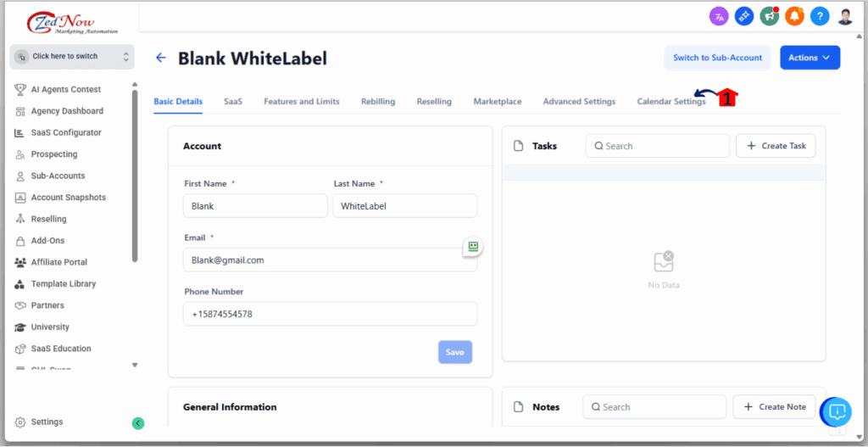Click the Create Task button
This screenshot has width=868, height=447.
click(776, 146)
